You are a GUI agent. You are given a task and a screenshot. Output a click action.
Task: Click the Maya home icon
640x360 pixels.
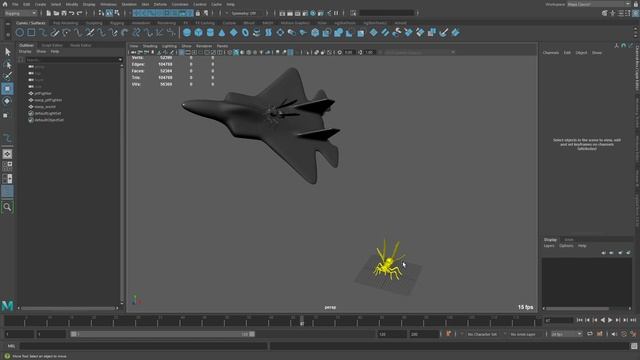click(5, 4)
